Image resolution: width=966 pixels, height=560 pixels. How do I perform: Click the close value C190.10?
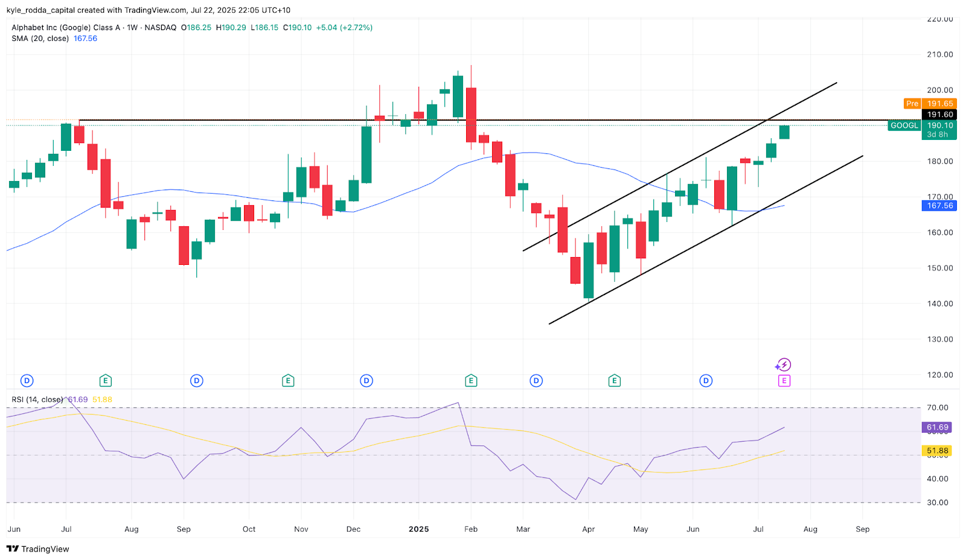298,28
